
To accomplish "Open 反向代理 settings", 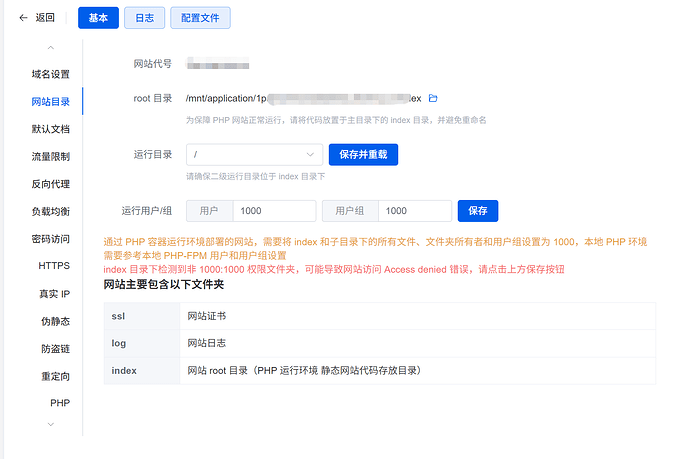I will [51, 184].
